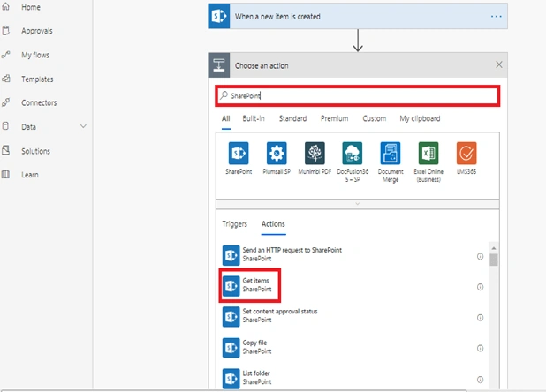Show info for Set content approval status
The height and width of the screenshot is (392, 546).
pos(480,318)
